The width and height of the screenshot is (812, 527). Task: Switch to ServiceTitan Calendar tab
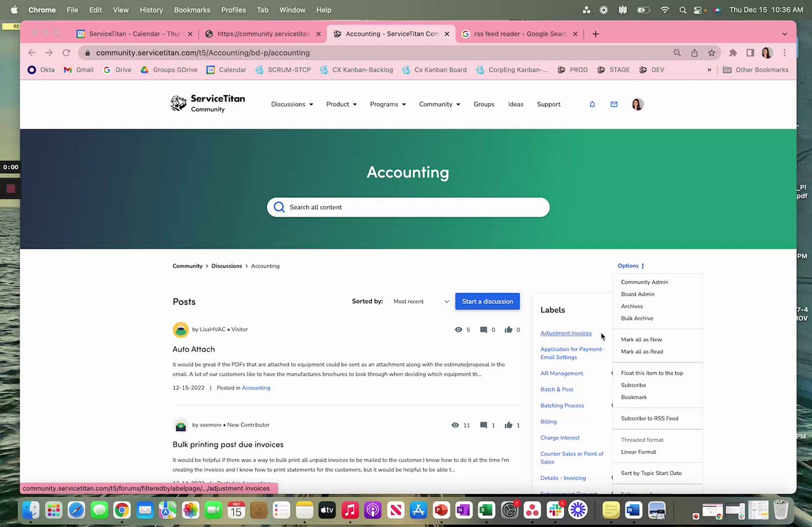pos(134,34)
